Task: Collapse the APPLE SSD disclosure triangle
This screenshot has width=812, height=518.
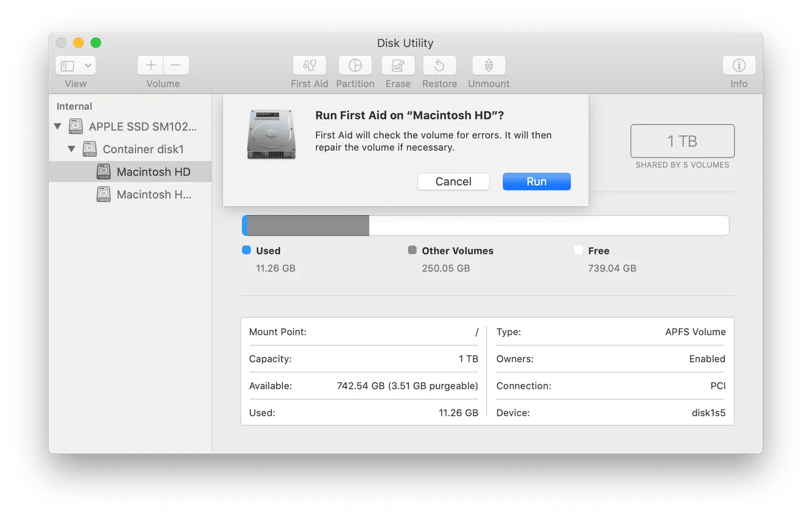Action: click(58, 126)
